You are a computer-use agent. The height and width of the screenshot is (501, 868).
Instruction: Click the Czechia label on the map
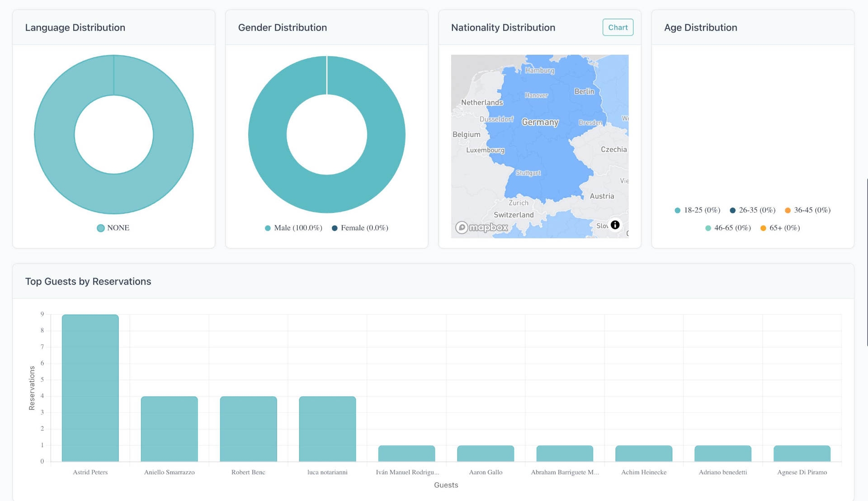click(613, 150)
